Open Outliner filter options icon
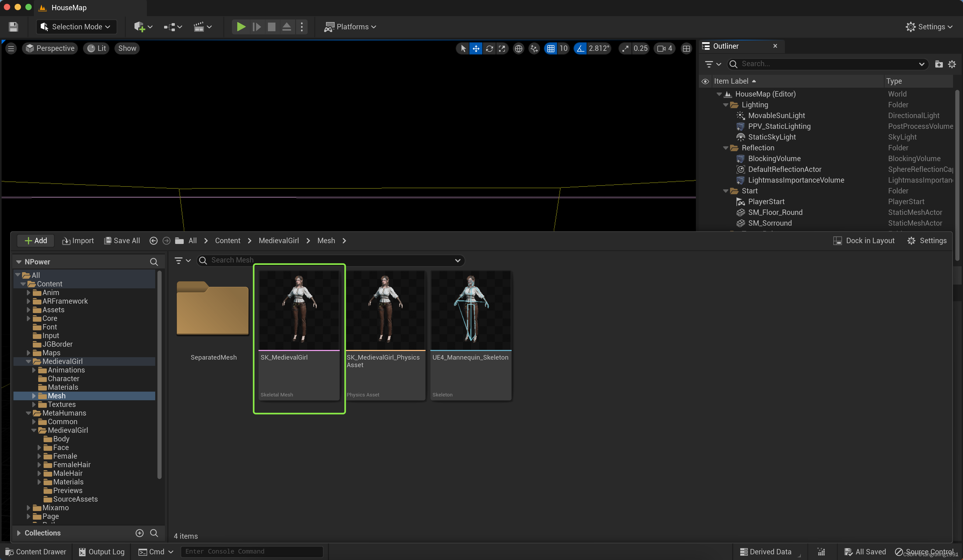The width and height of the screenshot is (963, 560). [x=712, y=64]
